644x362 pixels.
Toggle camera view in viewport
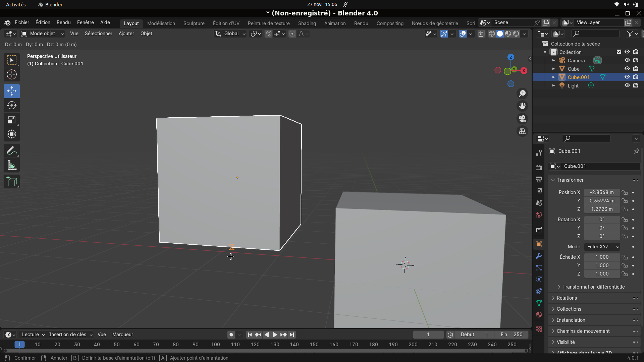(x=522, y=119)
